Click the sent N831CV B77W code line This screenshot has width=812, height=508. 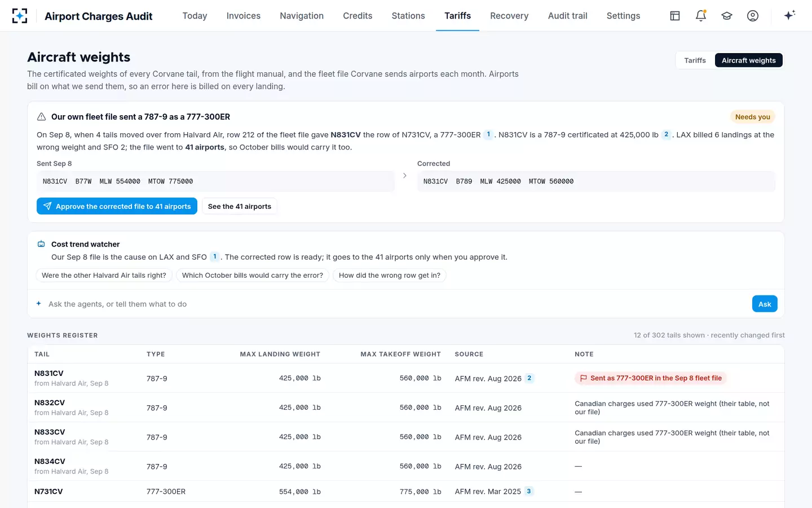click(215, 181)
